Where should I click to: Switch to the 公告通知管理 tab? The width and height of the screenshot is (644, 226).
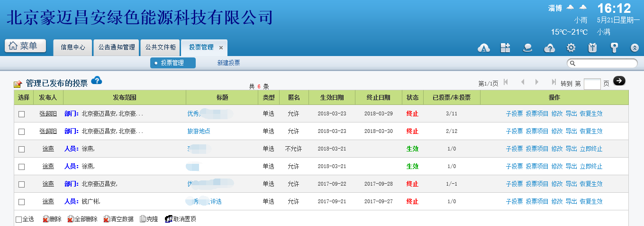[117, 47]
